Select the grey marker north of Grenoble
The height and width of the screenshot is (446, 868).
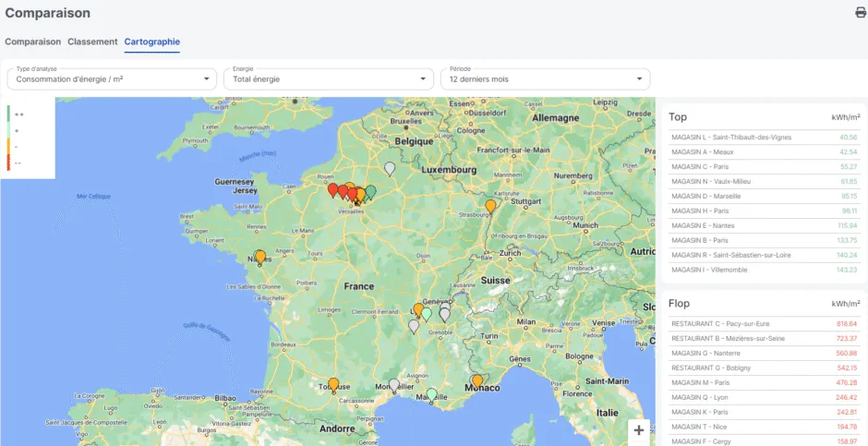(444, 315)
